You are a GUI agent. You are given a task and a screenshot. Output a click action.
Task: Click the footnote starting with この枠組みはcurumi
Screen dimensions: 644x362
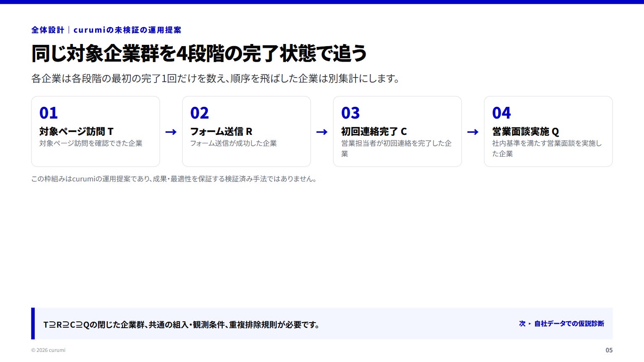pos(174,179)
